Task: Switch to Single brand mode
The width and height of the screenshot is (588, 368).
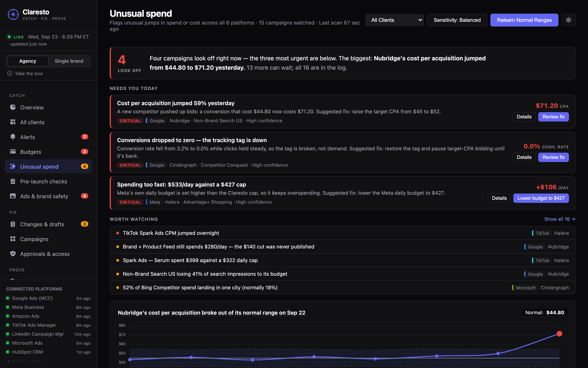Action: 69,61
